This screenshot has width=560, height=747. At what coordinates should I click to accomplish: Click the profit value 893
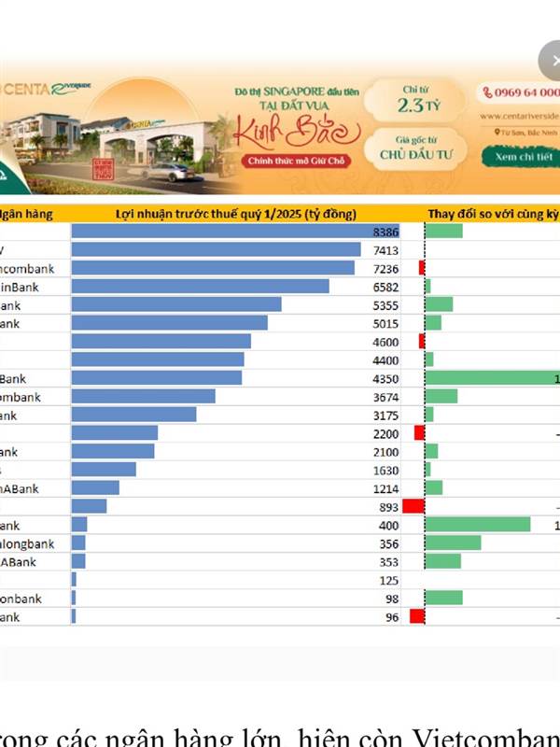[x=388, y=507]
